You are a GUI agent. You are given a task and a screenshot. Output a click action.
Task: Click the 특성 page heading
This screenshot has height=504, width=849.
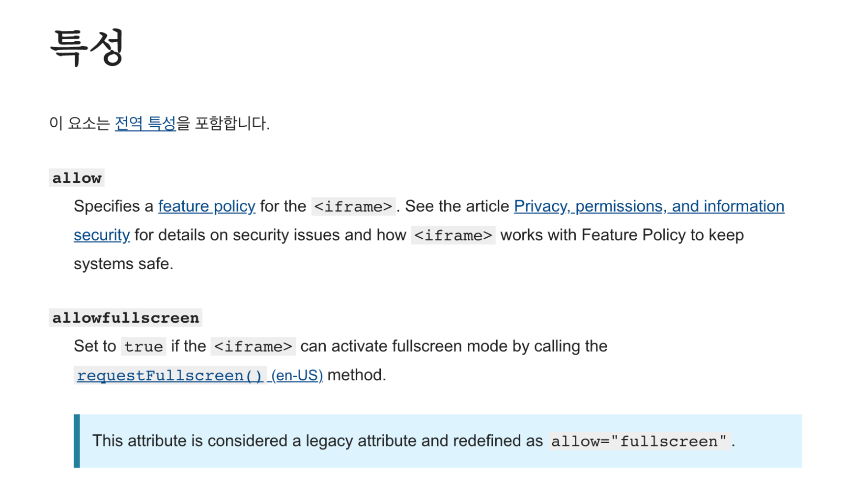click(87, 48)
